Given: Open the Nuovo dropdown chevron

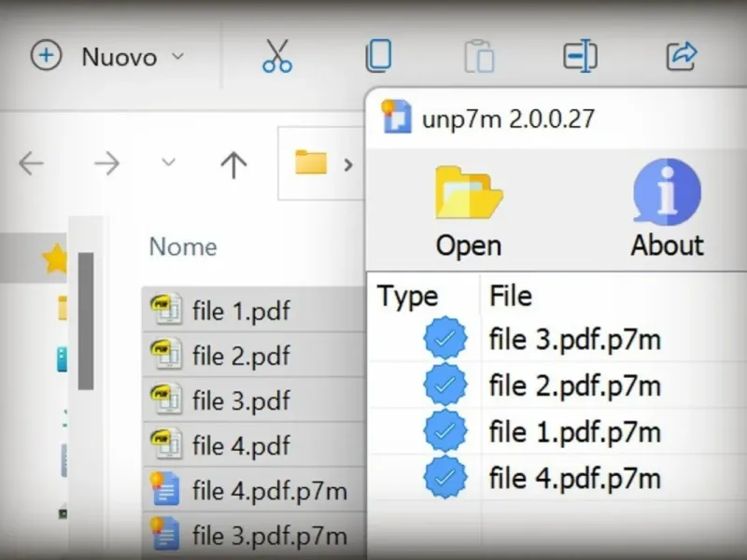Looking at the screenshot, I should click(177, 56).
